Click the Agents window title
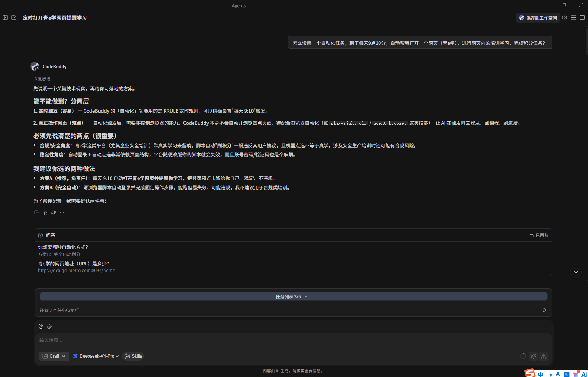 click(x=239, y=5)
